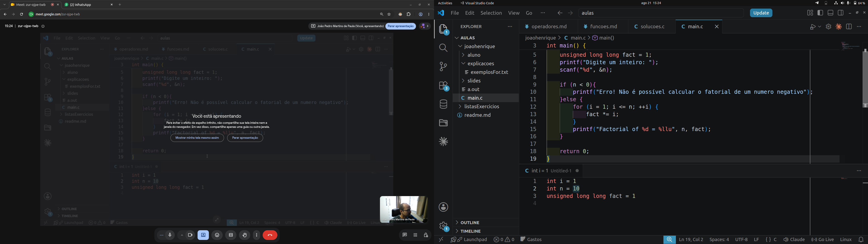868x244 pixels.
Task: Click the notifications bell in status bar
Action: 861,240
